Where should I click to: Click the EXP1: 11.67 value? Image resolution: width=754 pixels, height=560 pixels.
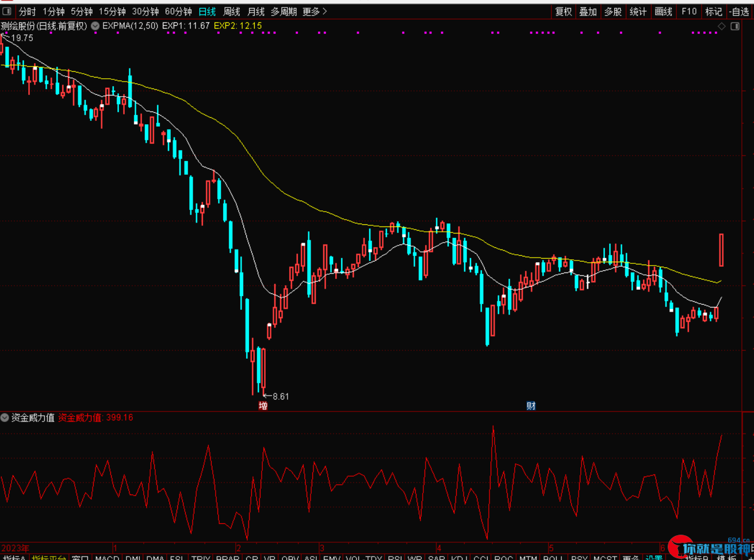click(x=186, y=26)
